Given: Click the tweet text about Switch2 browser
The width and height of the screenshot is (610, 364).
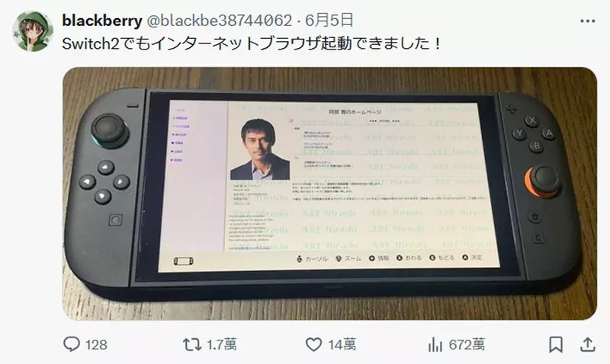Looking at the screenshot, I should 252,43.
